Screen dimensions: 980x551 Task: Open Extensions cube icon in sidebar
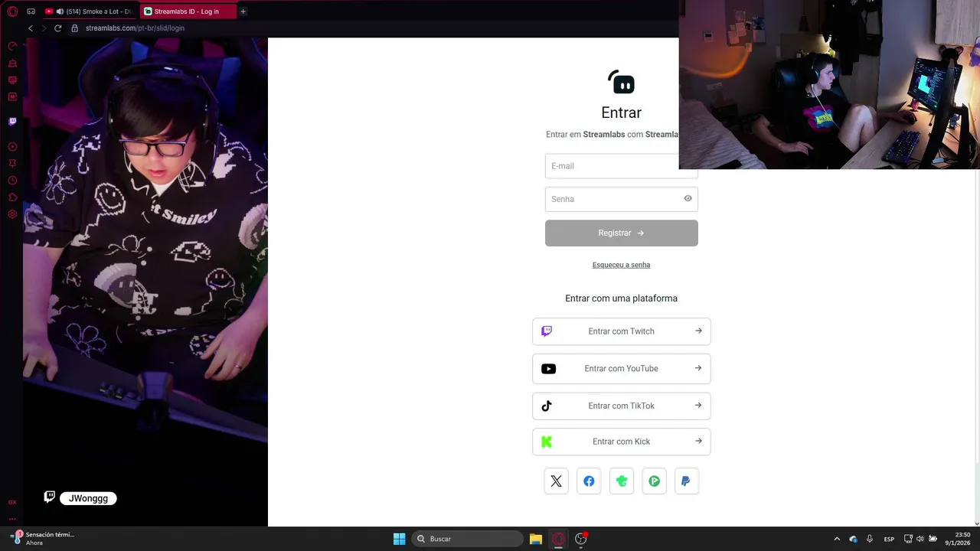coord(12,197)
